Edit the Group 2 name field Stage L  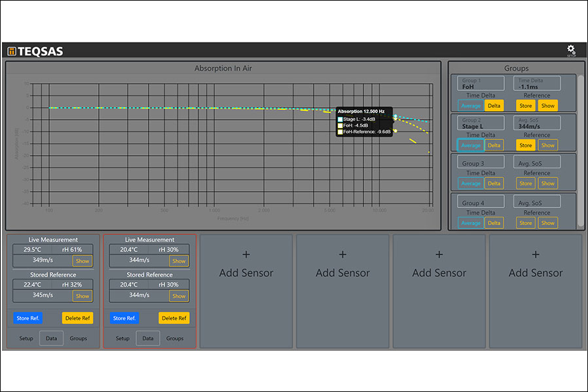click(x=481, y=123)
